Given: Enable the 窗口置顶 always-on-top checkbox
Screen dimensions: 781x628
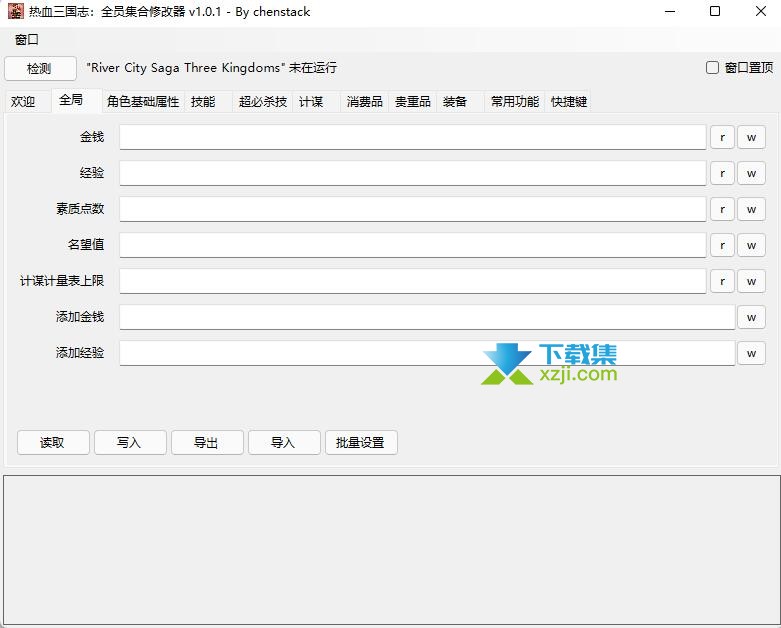Looking at the screenshot, I should click(712, 68).
